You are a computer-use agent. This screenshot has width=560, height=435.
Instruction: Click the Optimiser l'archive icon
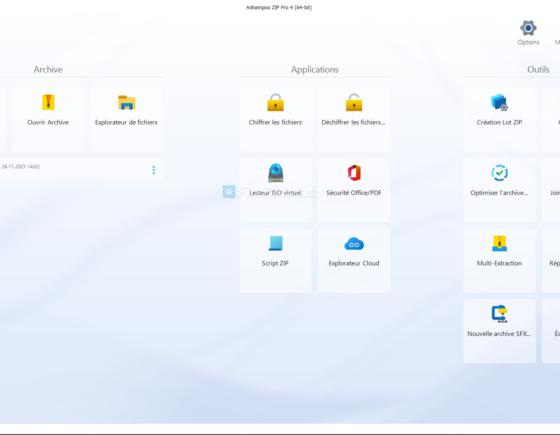point(499,173)
